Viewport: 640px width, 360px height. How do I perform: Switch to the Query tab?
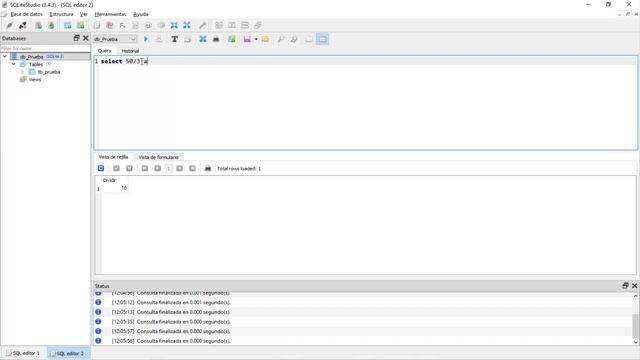pos(104,51)
